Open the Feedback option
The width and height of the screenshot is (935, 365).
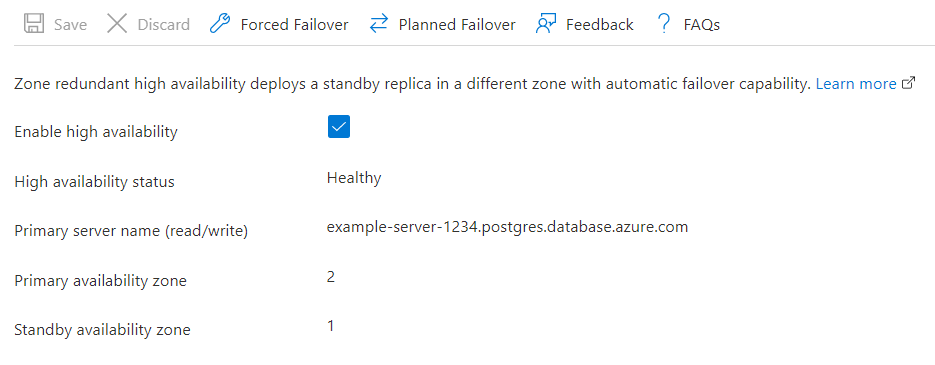[600, 24]
